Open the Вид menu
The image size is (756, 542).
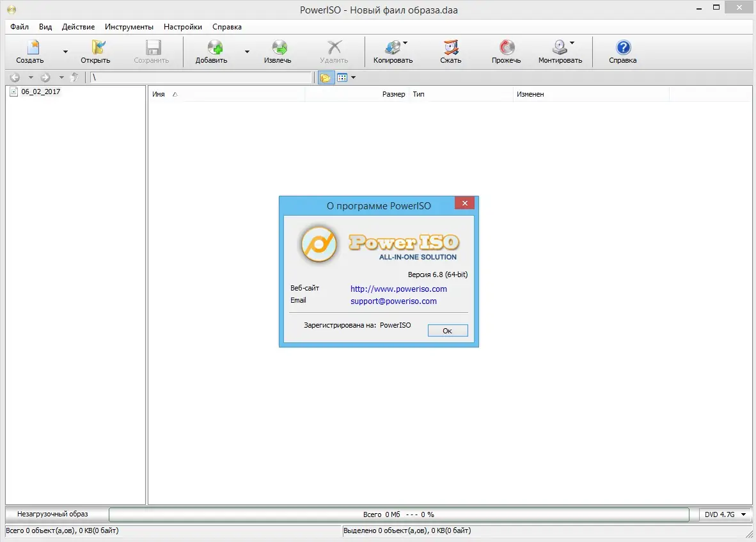pyautogui.click(x=45, y=27)
